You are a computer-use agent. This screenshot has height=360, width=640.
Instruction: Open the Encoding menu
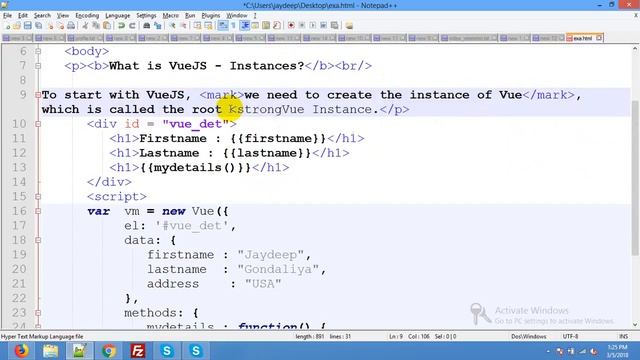tap(87, 16)
